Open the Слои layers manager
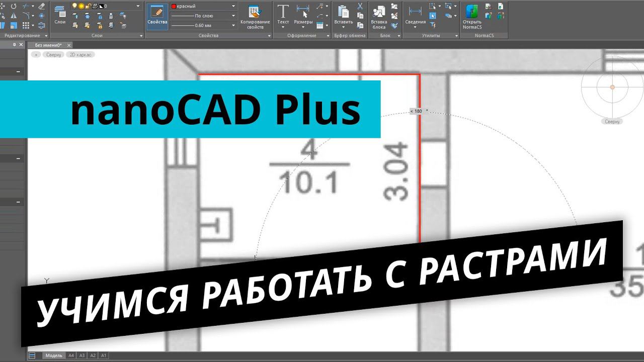This screenshot has width=644, height=362. (60, 14)
